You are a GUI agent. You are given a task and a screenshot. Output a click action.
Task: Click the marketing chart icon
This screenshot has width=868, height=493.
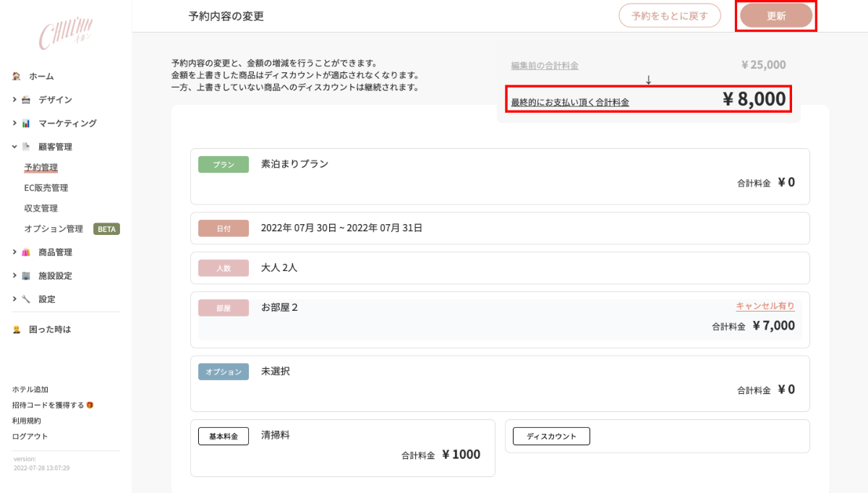[x=26, y=124]
